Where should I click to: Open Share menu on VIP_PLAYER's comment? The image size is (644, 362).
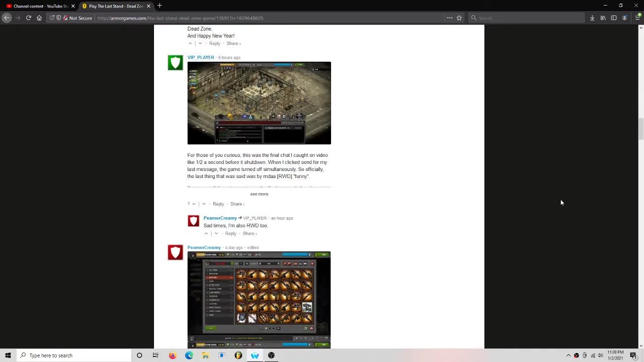(237, 204)
